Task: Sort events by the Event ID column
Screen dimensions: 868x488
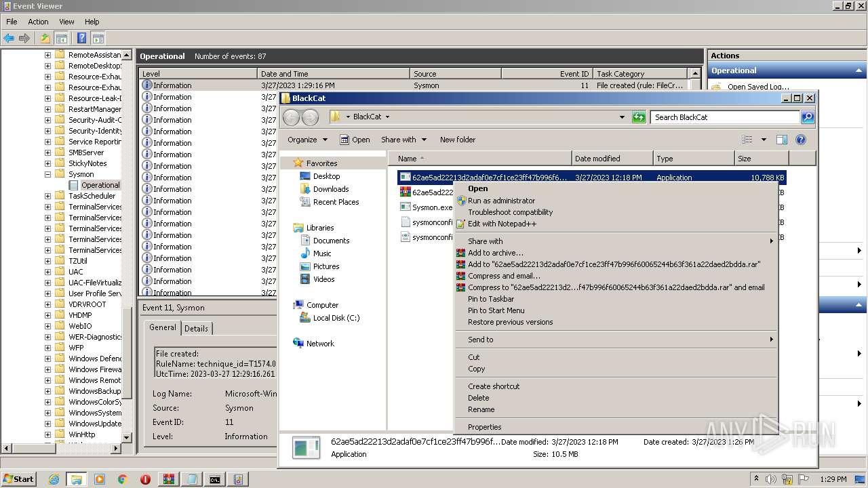Action: point(547,74)
